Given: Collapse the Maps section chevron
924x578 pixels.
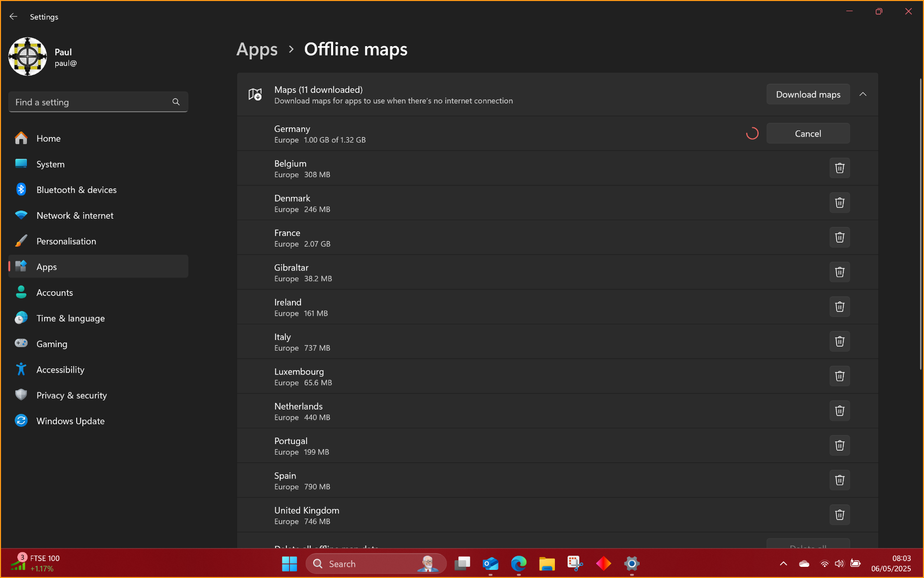Looking at the screenshot, I should point(863,94).
